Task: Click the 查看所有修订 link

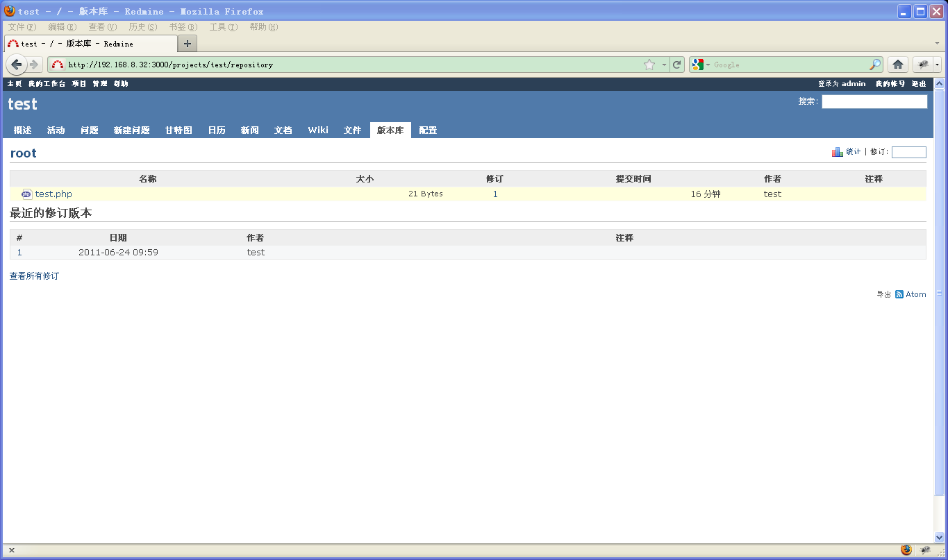Action: (x=34, y=276)
